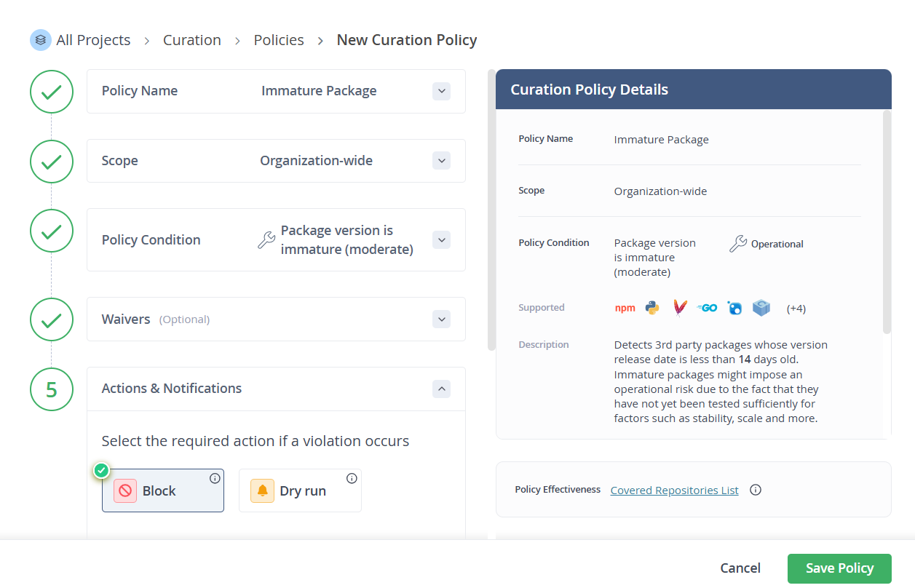Image resolution: width=915 pixels, height=588 pixels.
Task: Collapse the Actions & Notifications section
Action: click(x=441, y=389)
